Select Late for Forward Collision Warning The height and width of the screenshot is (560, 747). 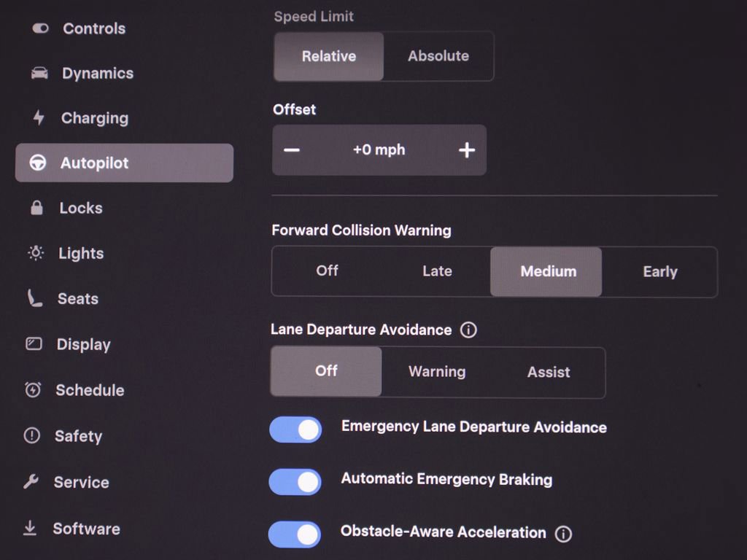(x=436, y=271)
